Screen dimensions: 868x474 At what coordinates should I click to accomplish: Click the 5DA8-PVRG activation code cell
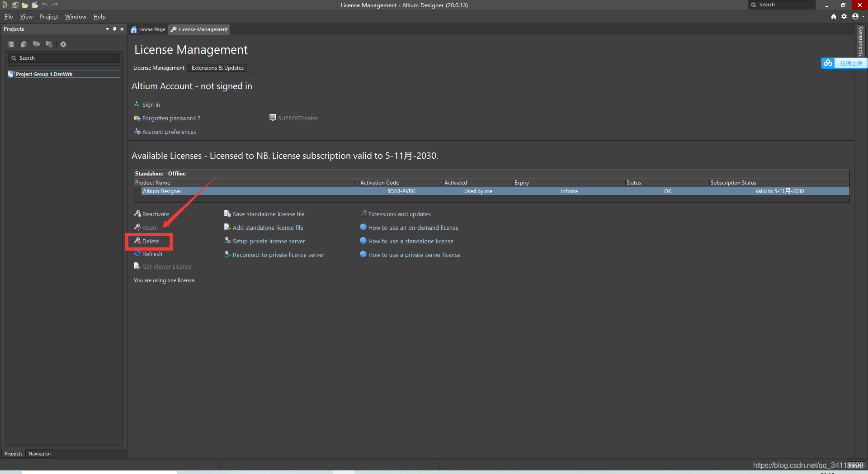coord(401,191)
